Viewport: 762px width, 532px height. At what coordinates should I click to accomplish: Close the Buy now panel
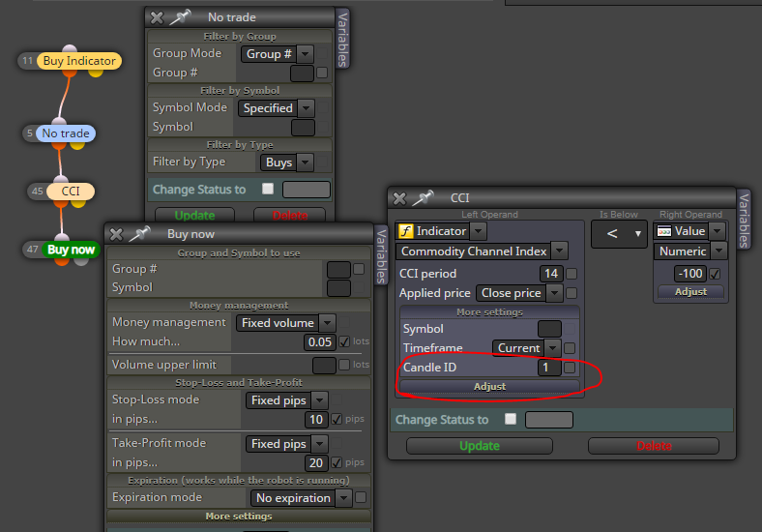coord(117,234)
